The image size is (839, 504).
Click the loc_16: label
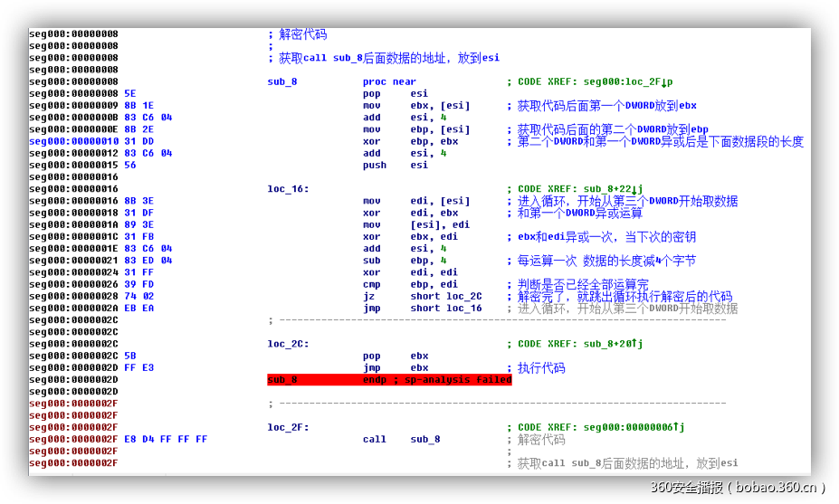[288, 189]
